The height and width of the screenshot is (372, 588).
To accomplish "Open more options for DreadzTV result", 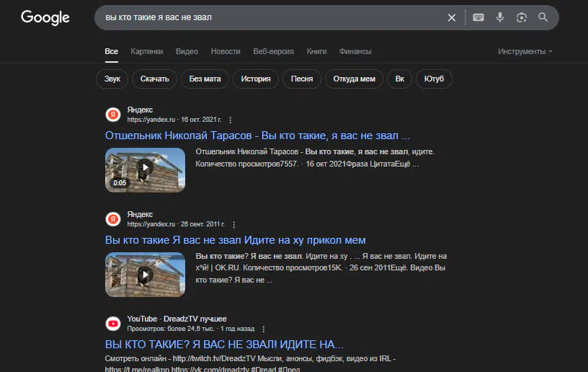I will (x=264, y=329).
